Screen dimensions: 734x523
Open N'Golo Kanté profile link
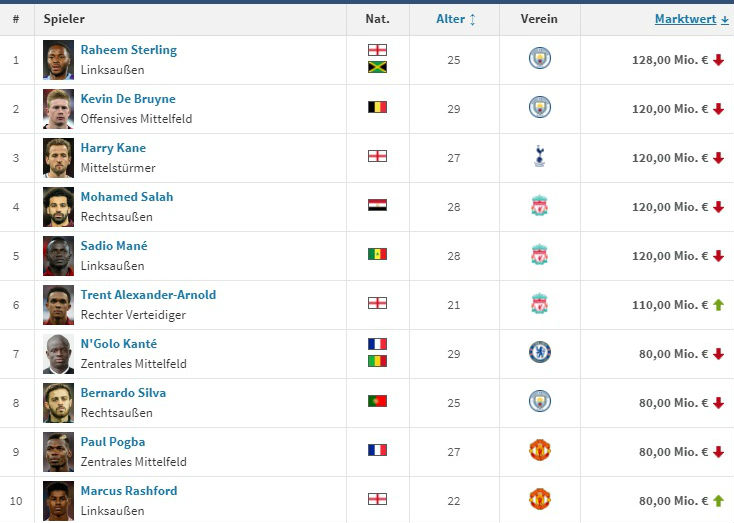pyautogui.click(x=119, y=344)
